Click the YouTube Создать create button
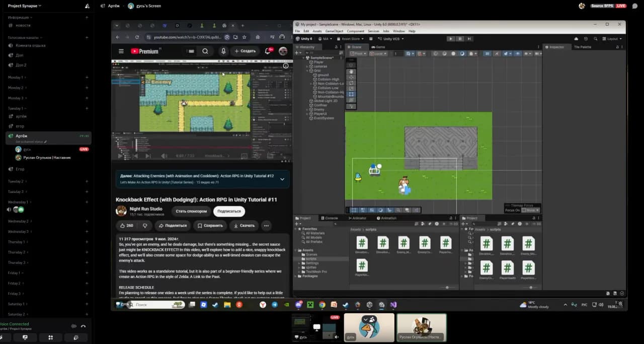 [x=245, y=51]
